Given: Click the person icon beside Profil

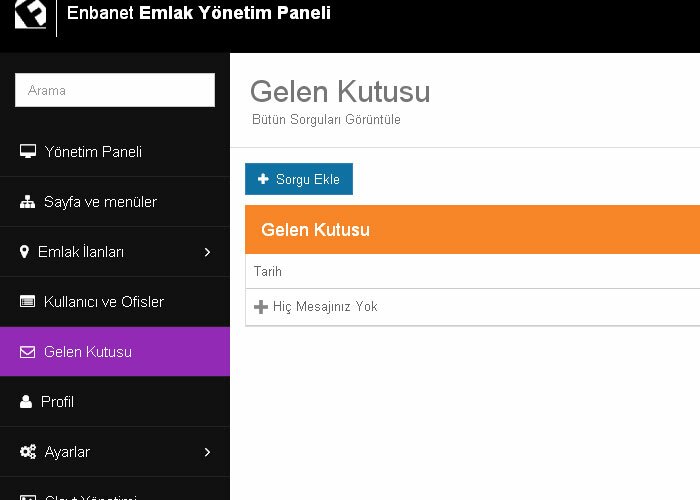Looking at the screenshot, I should tap(26, 402).
